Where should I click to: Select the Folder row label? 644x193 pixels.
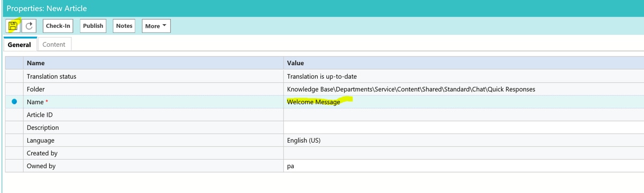(35, 89)
